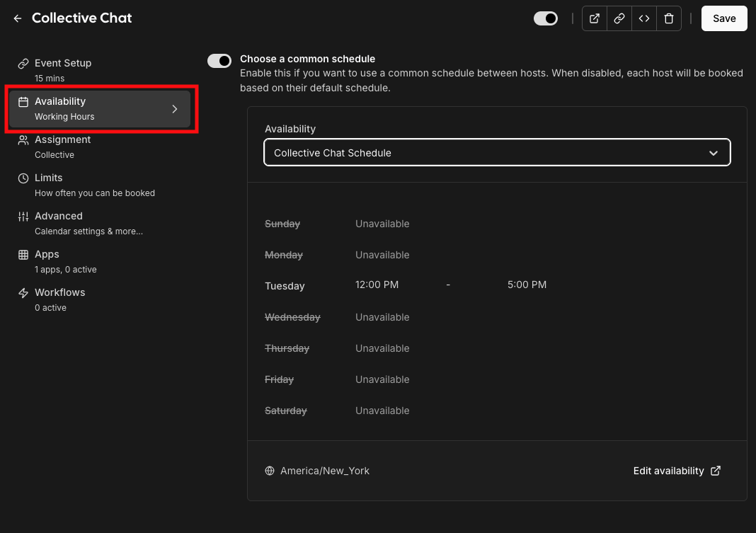The image size is (756, 533).
Task: Click the struck-through Thursday label
Action: click(287, 348)
